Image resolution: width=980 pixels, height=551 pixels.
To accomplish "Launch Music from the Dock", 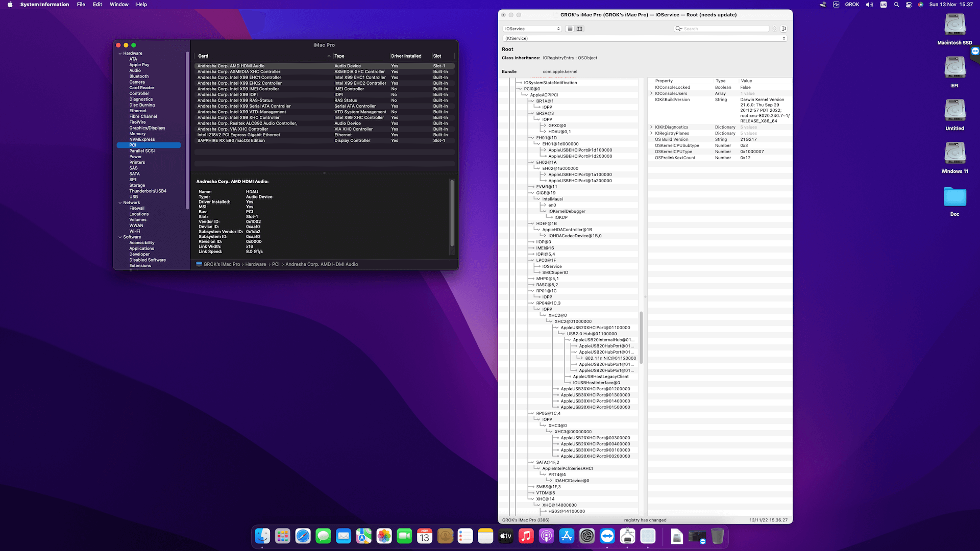I will [x=526, y=536].
